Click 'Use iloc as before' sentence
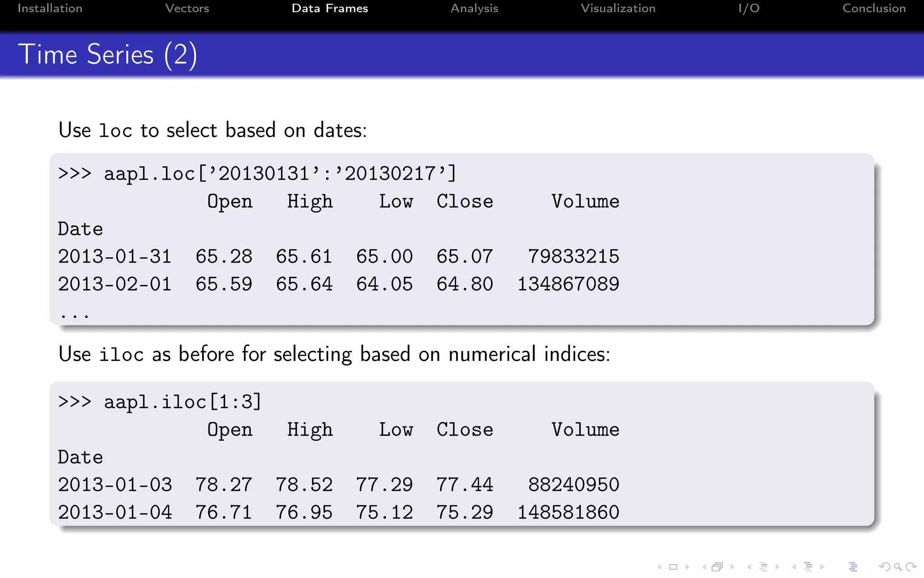924x578 pixels. click(x=334, y=354)
